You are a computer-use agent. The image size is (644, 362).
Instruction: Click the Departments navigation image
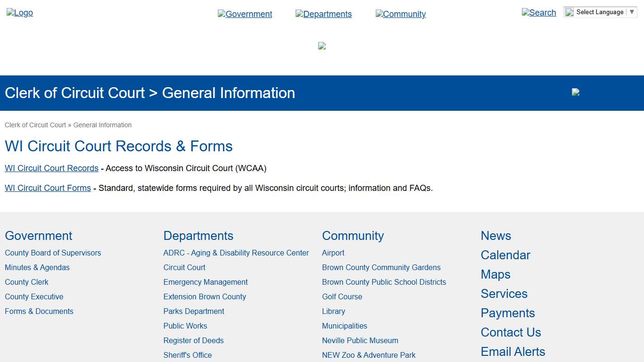click(323, 14)
